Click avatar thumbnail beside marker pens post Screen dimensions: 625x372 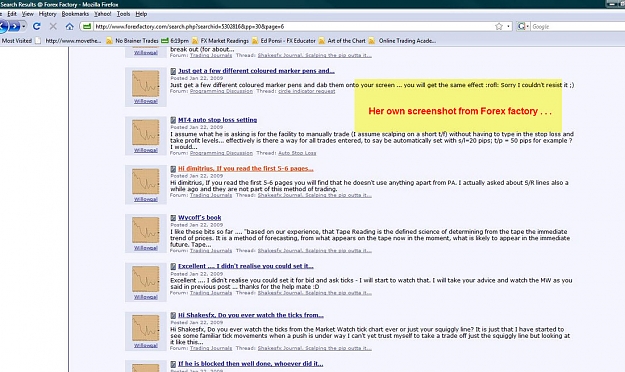pos(145,83)
